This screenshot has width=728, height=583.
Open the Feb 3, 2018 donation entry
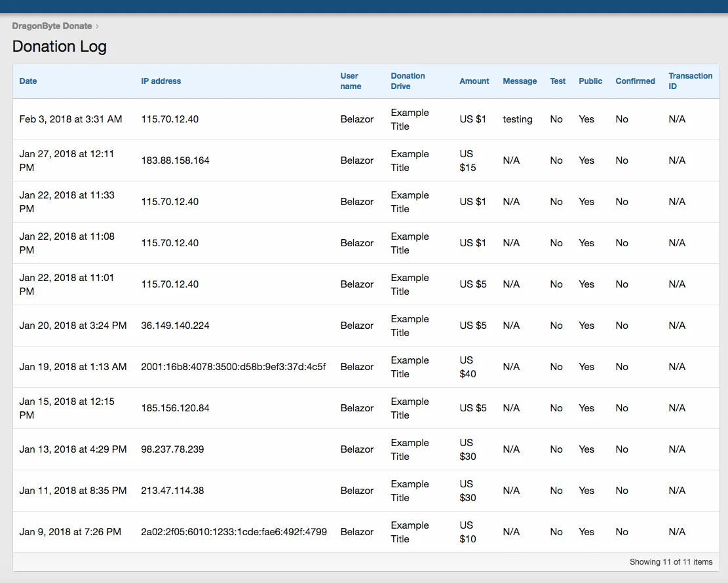pos(71,119)
